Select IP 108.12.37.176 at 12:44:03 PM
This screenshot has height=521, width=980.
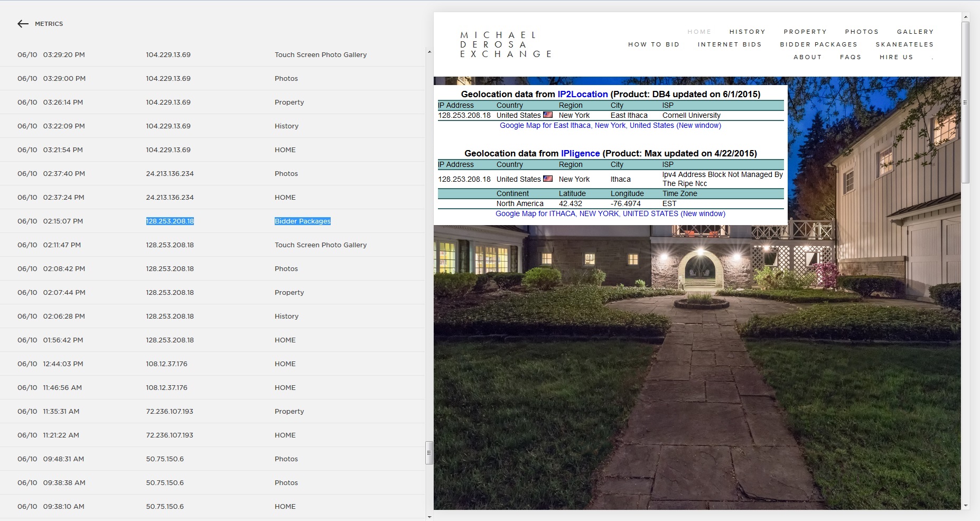click(166, 364)
